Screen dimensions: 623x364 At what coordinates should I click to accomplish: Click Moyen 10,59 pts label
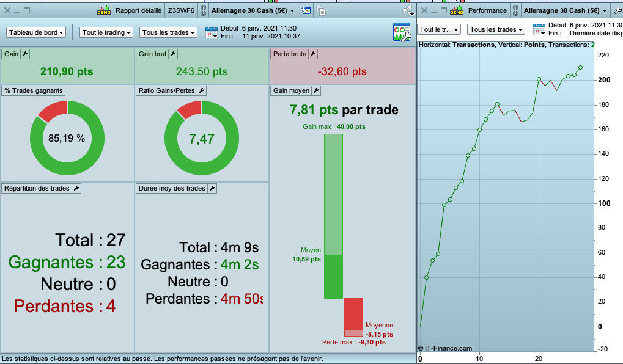[307, 255]
